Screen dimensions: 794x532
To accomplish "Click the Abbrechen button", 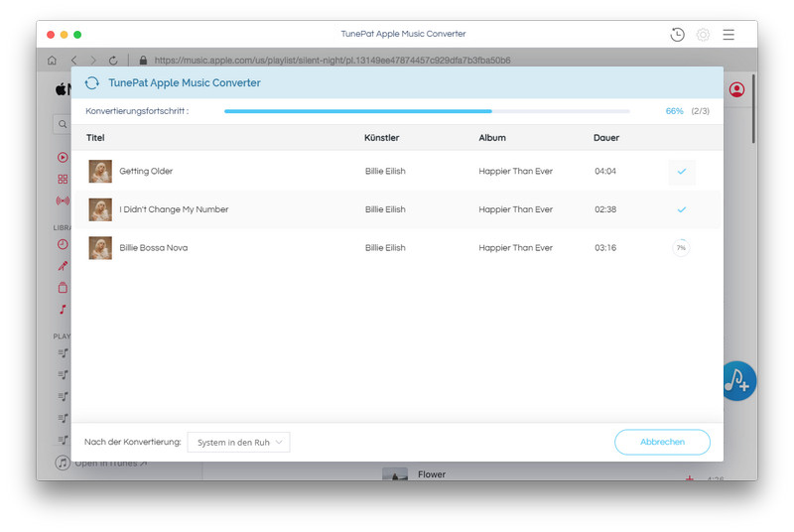I will click(662, 442).
